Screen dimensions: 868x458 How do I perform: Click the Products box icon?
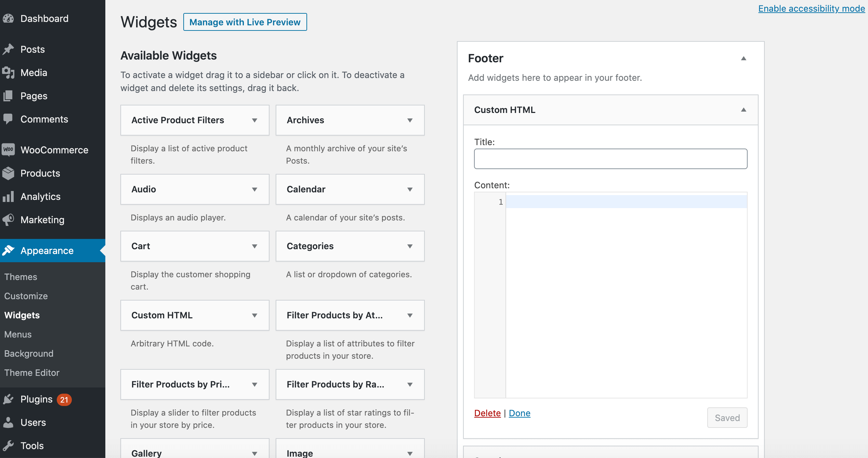8,173
